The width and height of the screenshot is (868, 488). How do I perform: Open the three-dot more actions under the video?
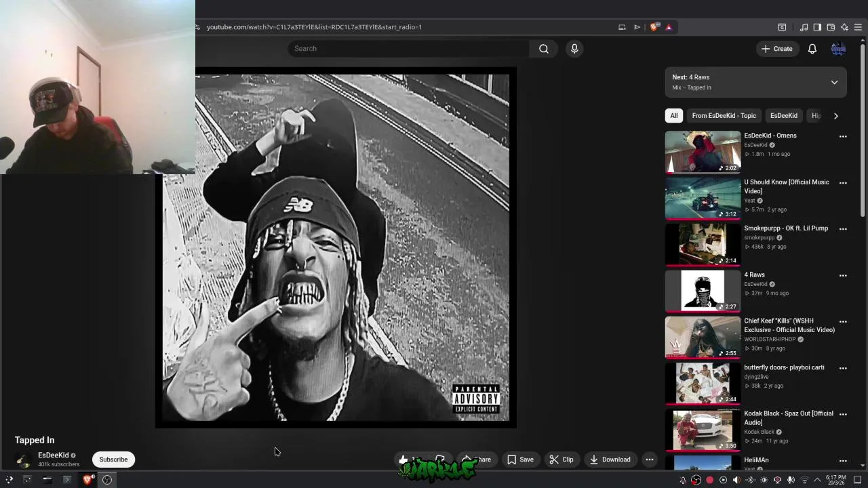(x=649, y=460)
